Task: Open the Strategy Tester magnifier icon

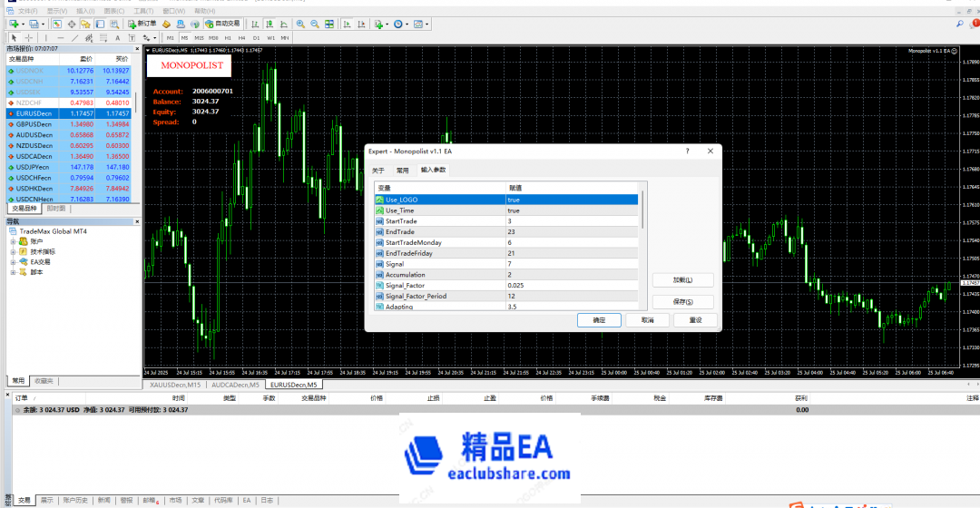Action: coord(114,24)
